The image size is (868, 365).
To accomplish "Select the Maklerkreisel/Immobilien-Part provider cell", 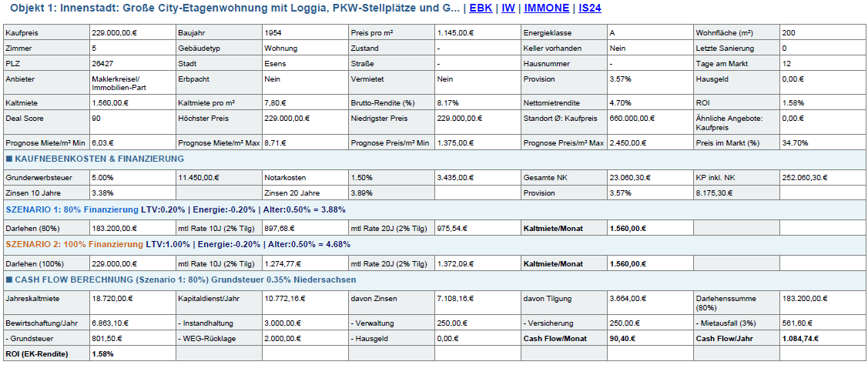I will (x=116, y=83).
